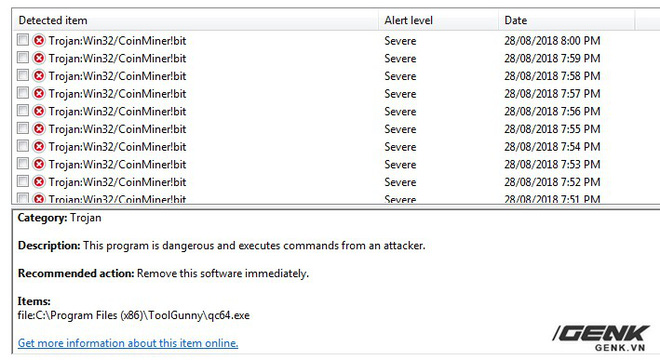Click the red alert icon on 7:59 PM row
The height and width of the screenshot is (360, 660).
point(39,58)
